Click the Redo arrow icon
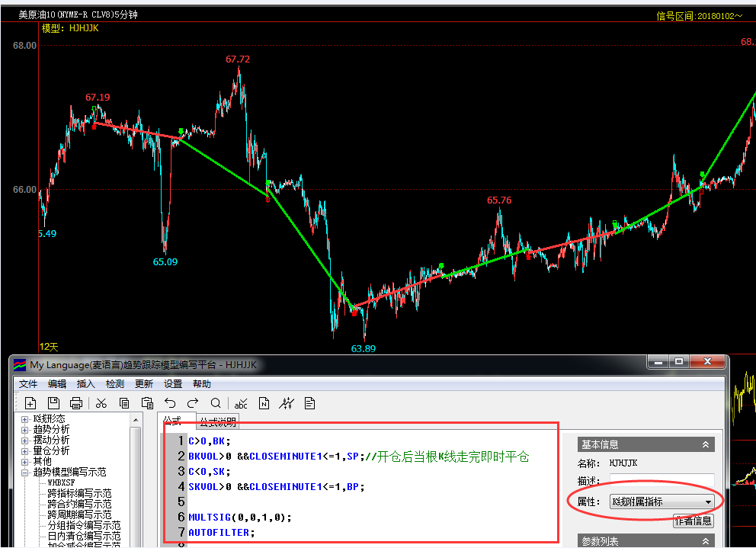The width and height of the screenshot is (756, 548). click(x=193, y=403)
